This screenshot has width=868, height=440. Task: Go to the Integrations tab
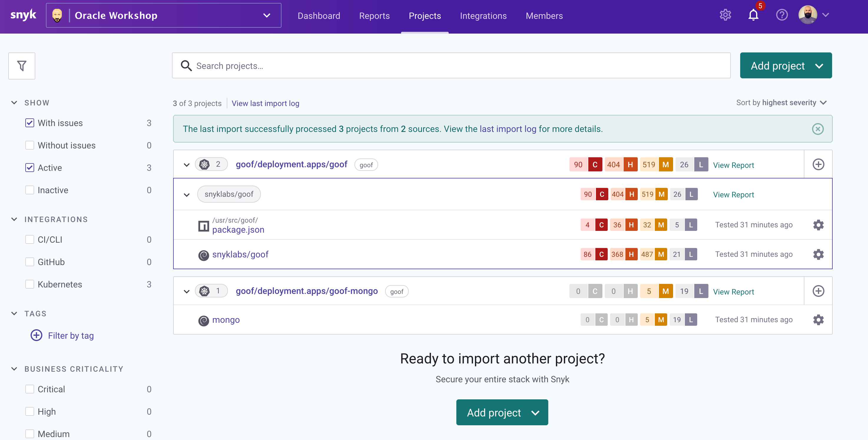pos(483,16)
